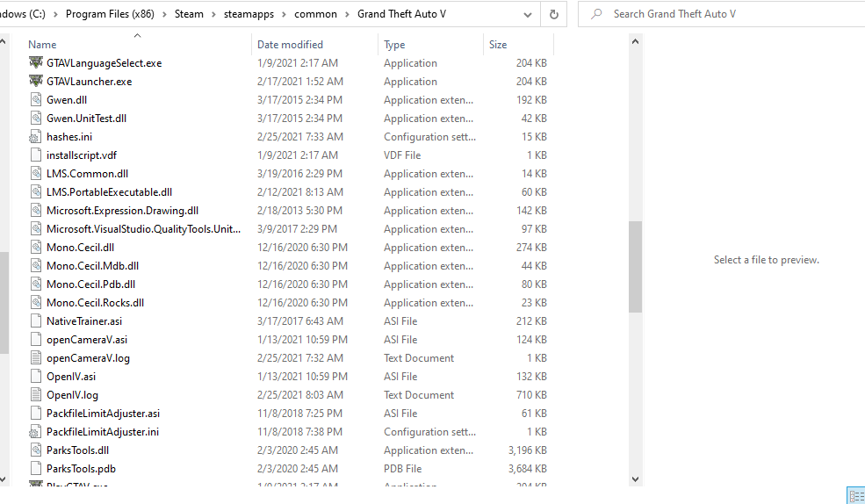Click the Microsoft.Expression.Drawing.dll file icon
This screenshot has width=865, height=504.
click(36, 211)
